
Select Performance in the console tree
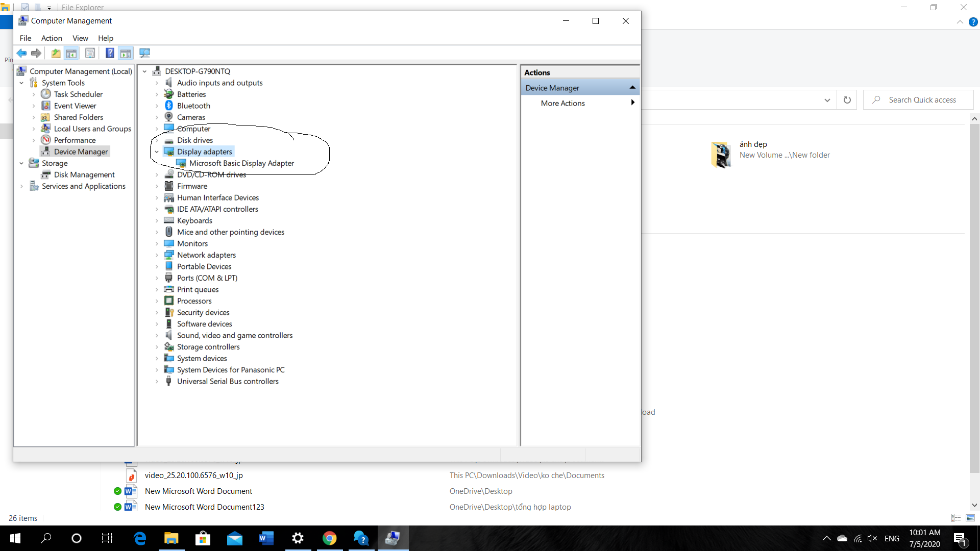[x=75, y=140]
